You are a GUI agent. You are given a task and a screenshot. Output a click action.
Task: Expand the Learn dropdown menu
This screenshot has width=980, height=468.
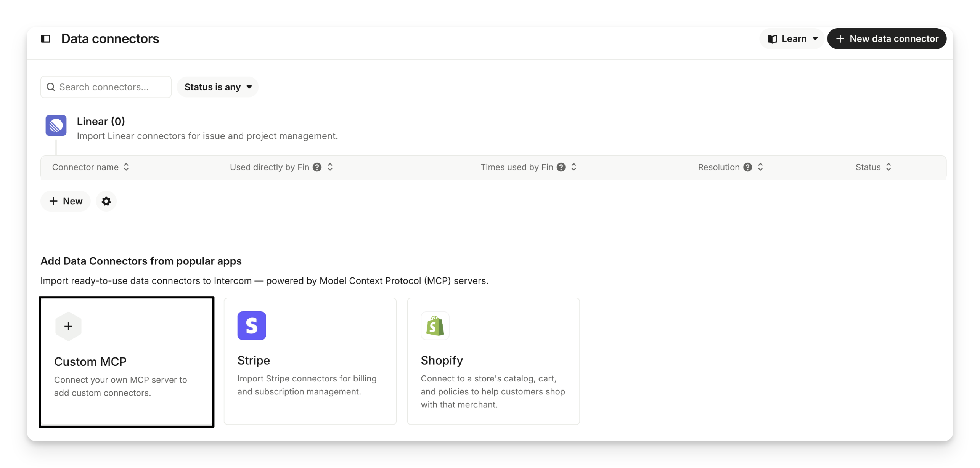pos(792,39)
